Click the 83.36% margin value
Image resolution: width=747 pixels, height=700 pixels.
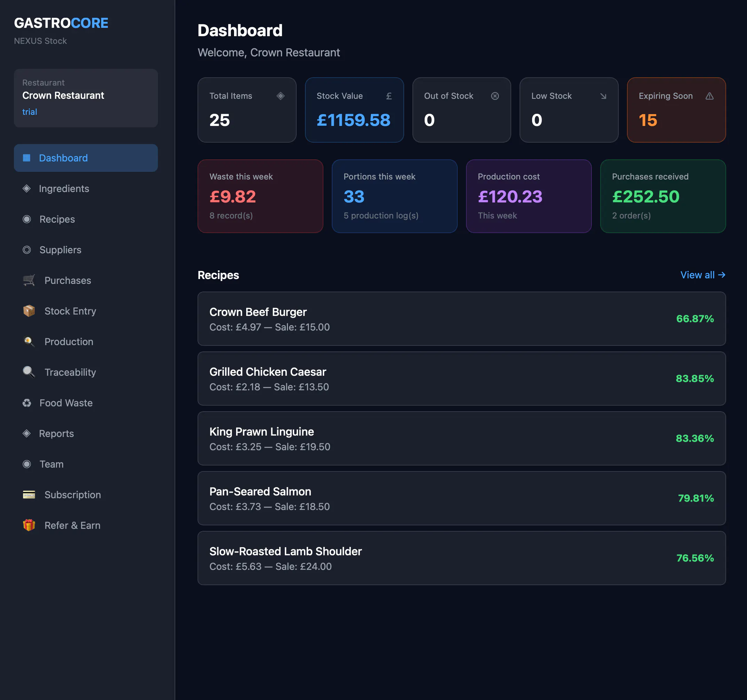coord(695,438)
